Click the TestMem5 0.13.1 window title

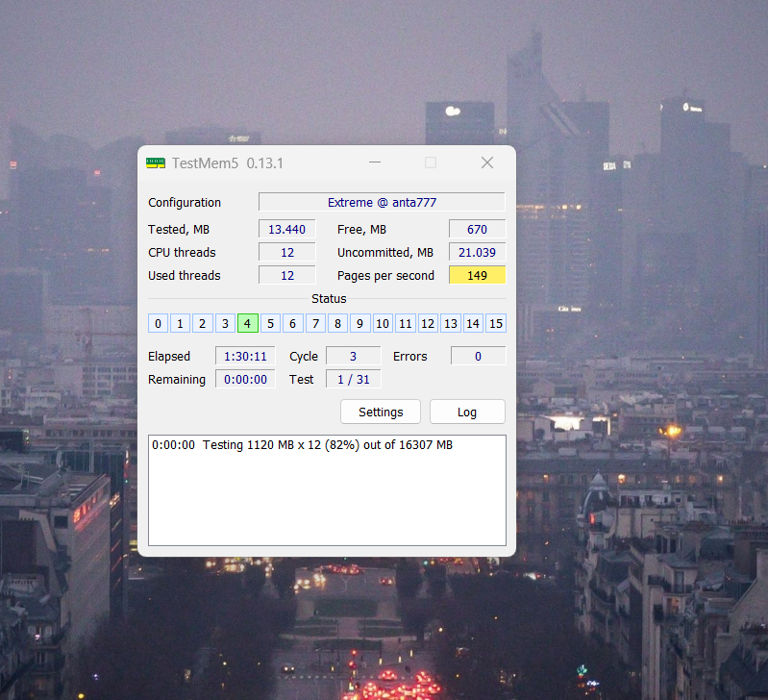[228, 163]
